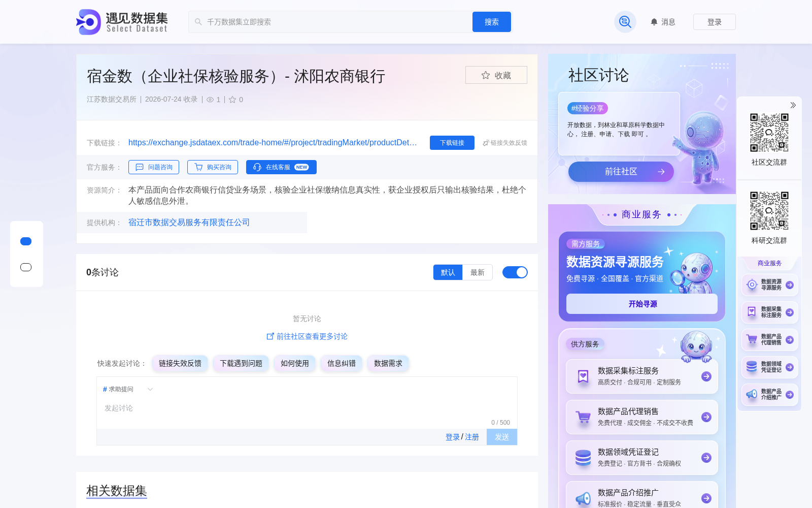Image resolution: width=812 pixels, height=508 pixels.
Task: Click the star icon in the 收藏 button
Action: tap(486, 75)
